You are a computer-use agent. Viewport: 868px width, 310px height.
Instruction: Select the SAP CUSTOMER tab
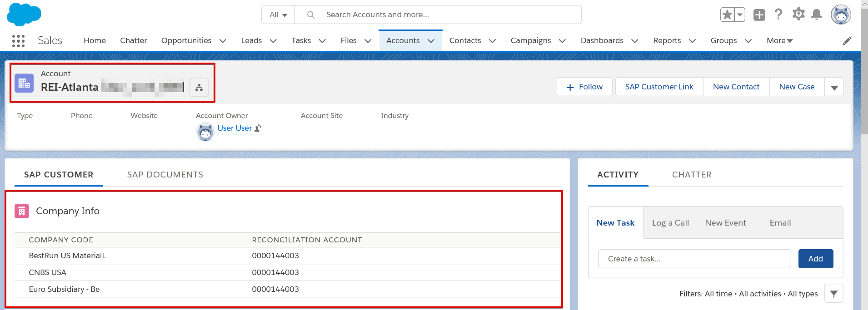tap(59, 175)
